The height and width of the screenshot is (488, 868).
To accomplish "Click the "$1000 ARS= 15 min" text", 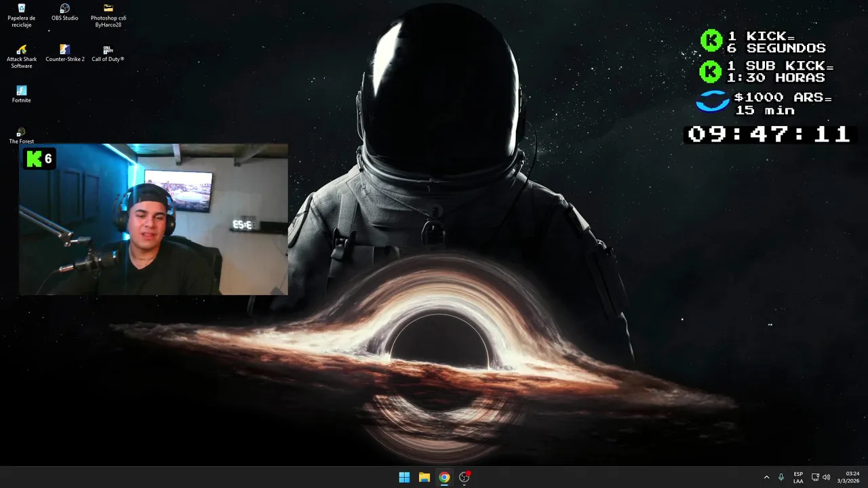I will (783, 104).
